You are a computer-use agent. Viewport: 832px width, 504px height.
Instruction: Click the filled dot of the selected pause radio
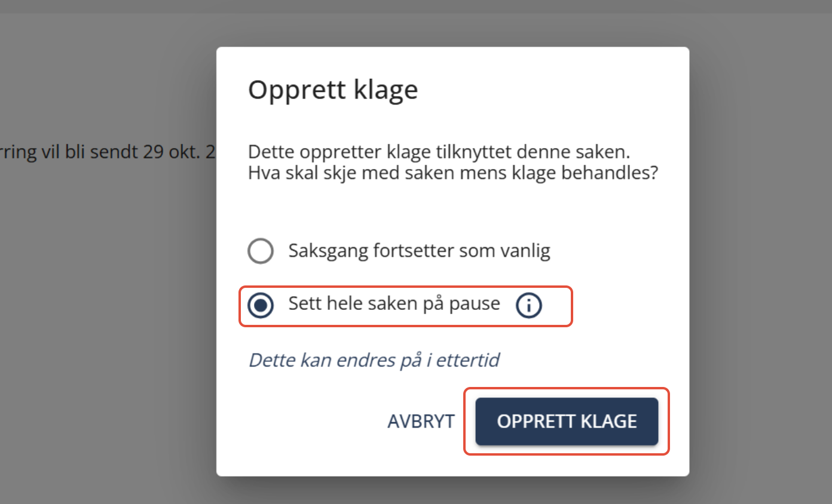pos(261,305)
